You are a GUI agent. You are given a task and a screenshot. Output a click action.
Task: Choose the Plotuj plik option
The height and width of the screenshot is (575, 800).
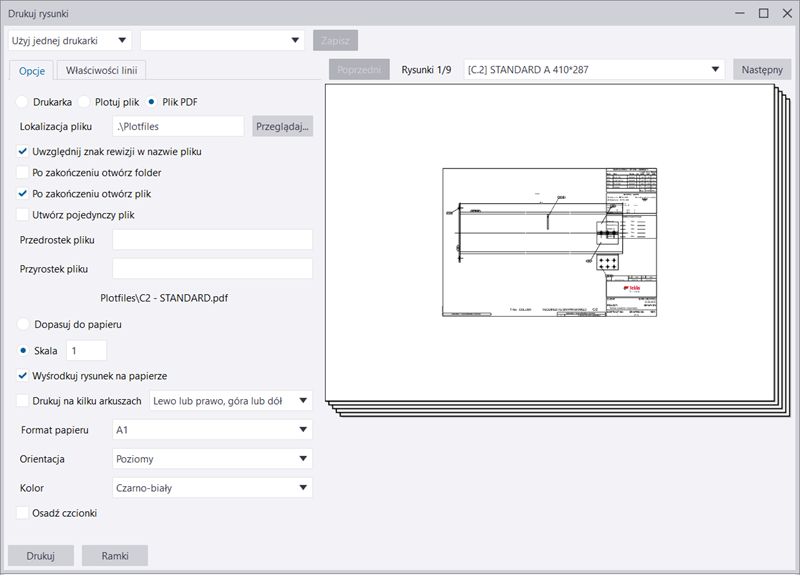point(85,102)
